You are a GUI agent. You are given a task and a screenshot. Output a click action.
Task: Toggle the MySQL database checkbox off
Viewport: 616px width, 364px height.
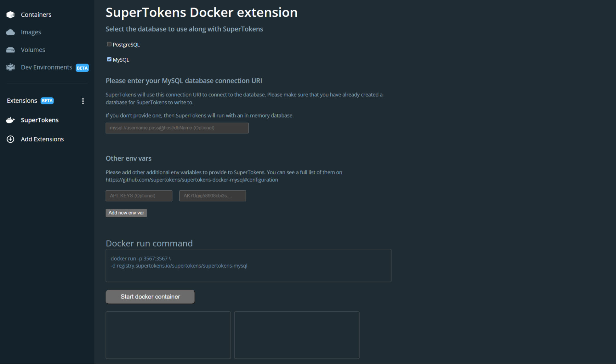[109, 59]
